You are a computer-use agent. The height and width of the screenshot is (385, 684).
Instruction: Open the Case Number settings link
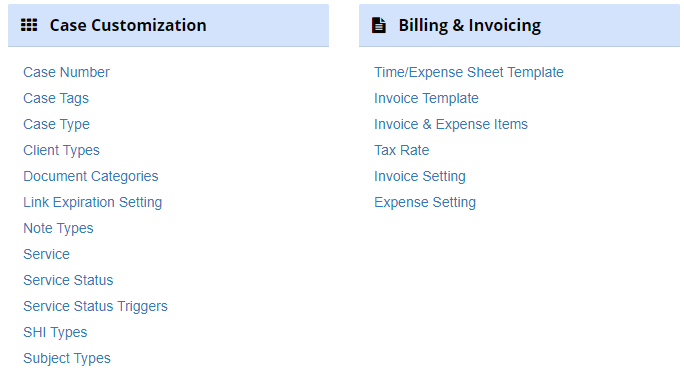tap(66, 72)
